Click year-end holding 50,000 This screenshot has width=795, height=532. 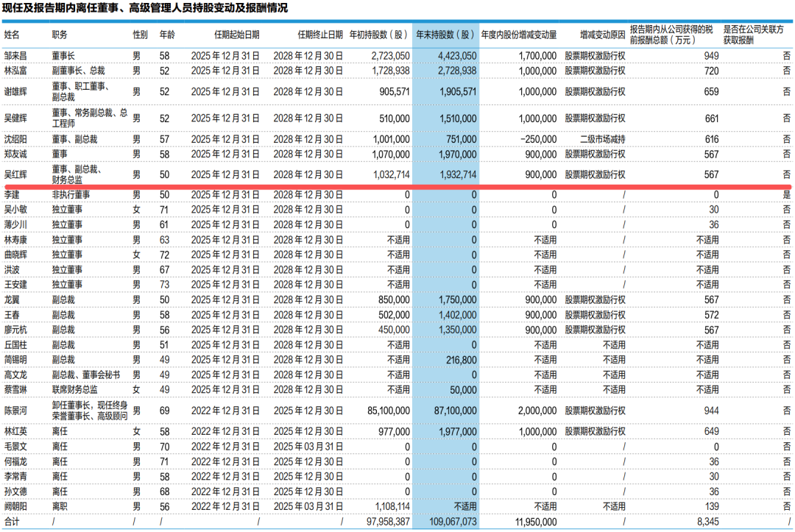click(464, 390)
